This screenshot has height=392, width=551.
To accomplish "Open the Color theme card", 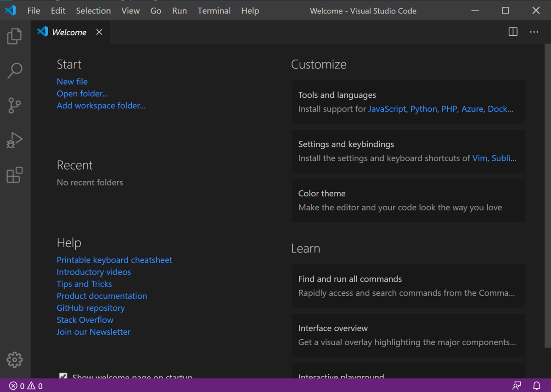I will [408, 201].
